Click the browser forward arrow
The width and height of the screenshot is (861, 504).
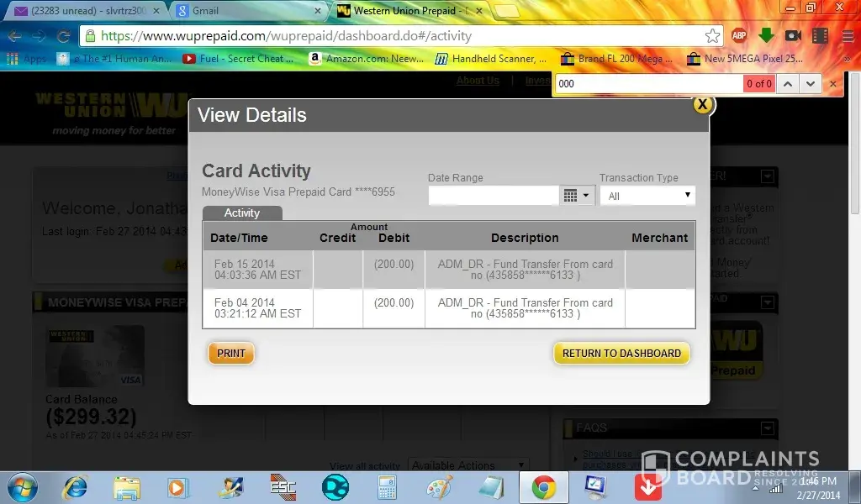(39, 36)
